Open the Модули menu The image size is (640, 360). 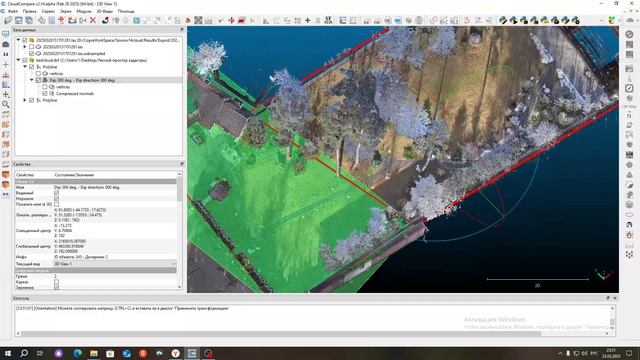[x=84, y=11]
